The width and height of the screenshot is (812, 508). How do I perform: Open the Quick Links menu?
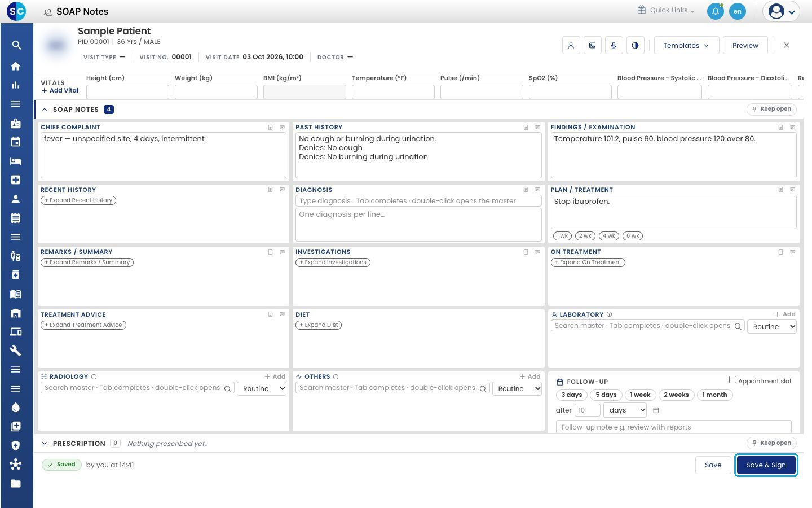point(666,10)
